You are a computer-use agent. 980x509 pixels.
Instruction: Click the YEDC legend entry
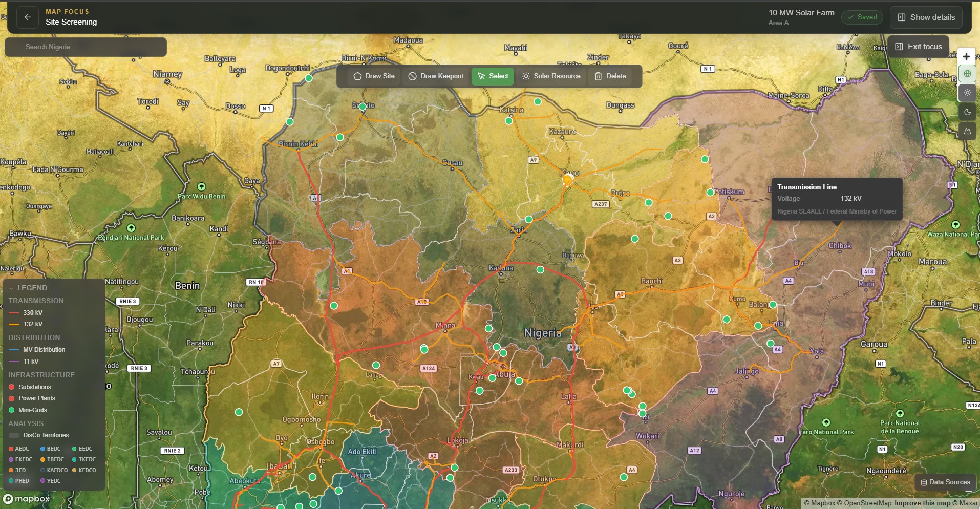[x=51, y=481]
